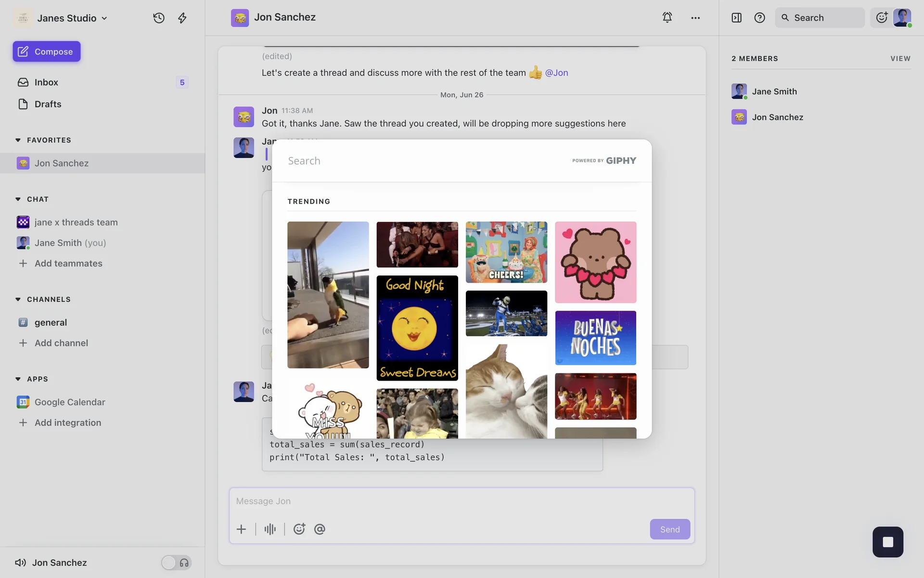Collapse the Favorites section
This screenshot has width=924, height=578.
(18, 140)
